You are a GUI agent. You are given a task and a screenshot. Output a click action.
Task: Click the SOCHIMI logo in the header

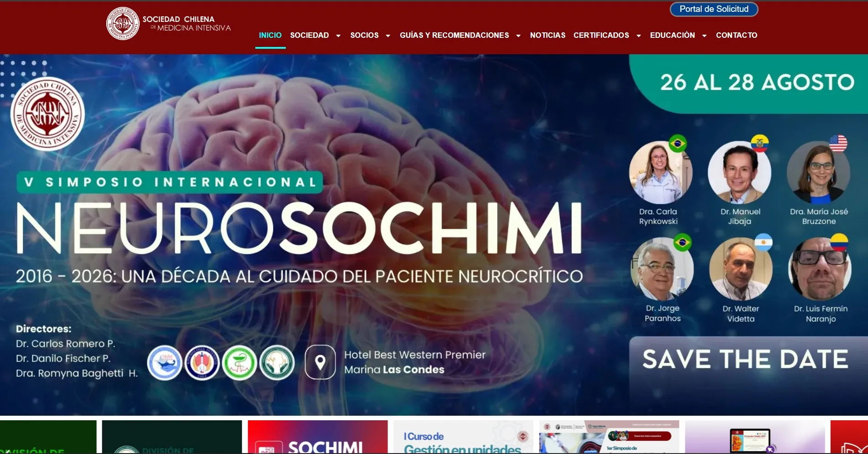pyautogui.click(x=123, y=24)
